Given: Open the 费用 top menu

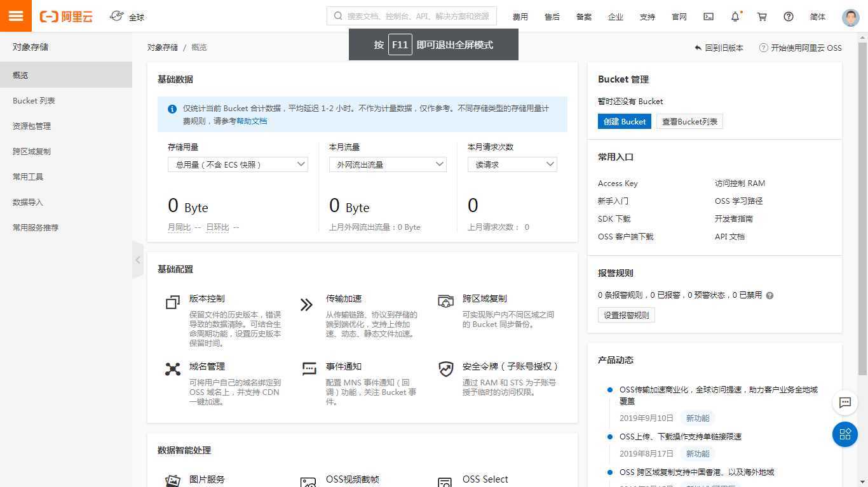Looking at the screenshot, I should [x=520, y=17].
